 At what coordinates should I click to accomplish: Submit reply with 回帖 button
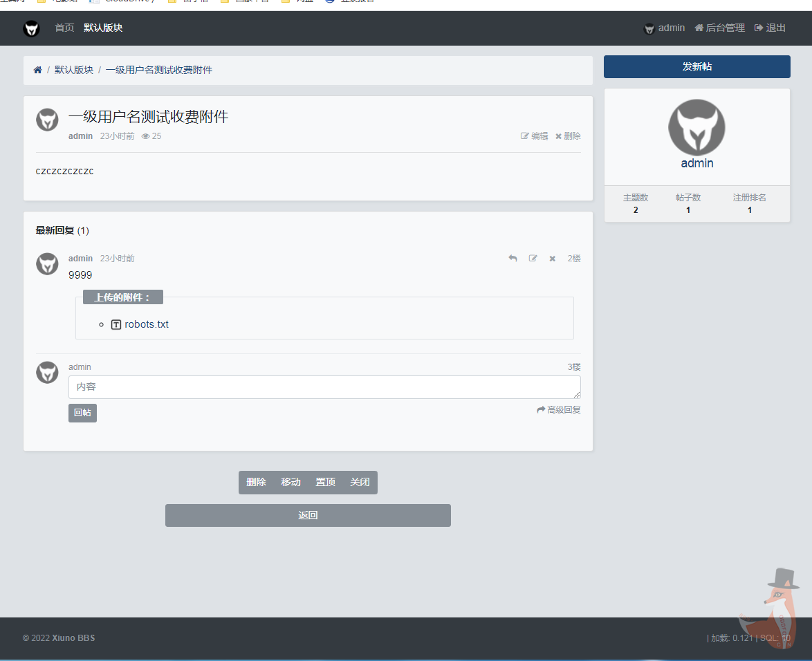[82, 413]
